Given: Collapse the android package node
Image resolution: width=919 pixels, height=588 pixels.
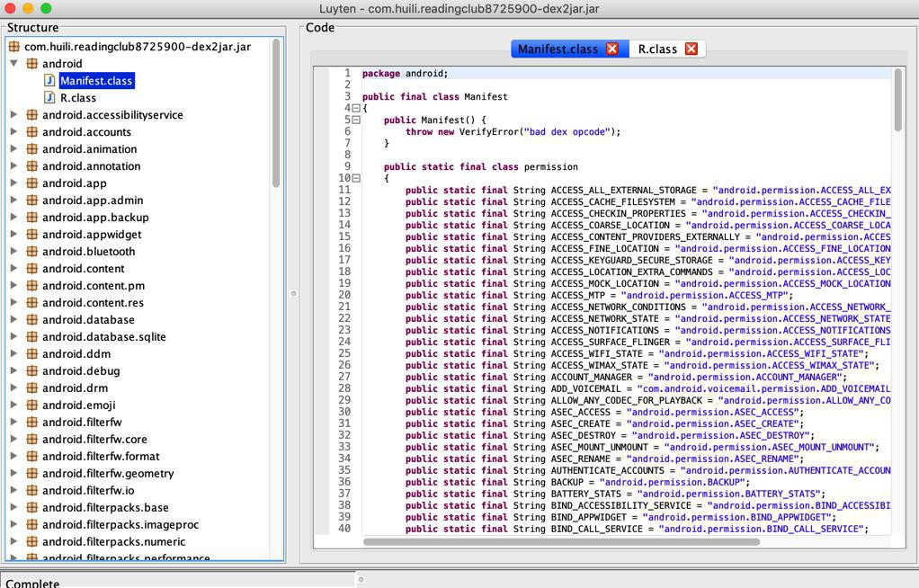Looking at the screenshot, I should [13, 63].
